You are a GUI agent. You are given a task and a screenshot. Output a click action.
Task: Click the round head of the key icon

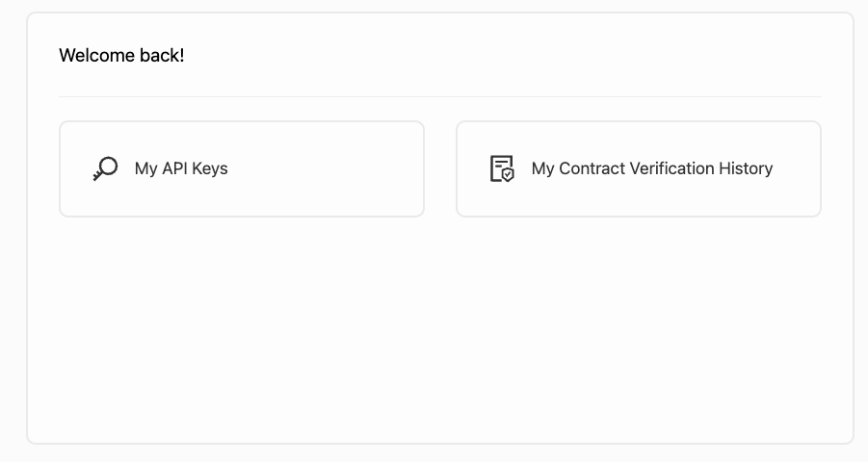tap(109, 166)
